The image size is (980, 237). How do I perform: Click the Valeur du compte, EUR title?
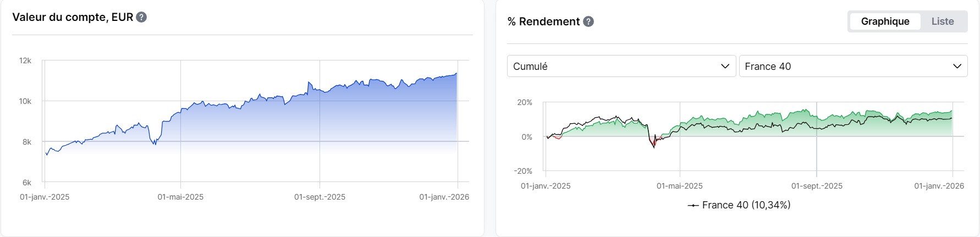73,17
